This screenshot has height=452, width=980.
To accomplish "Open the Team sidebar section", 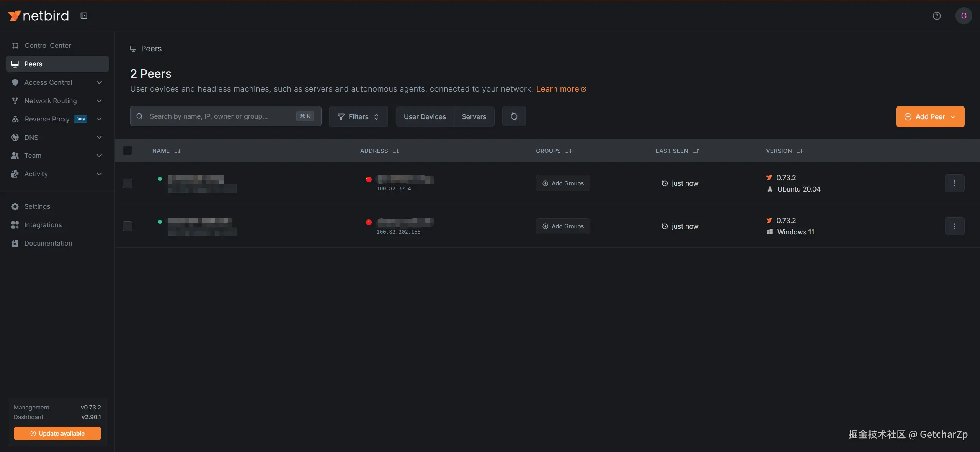I will coord(57,156).
